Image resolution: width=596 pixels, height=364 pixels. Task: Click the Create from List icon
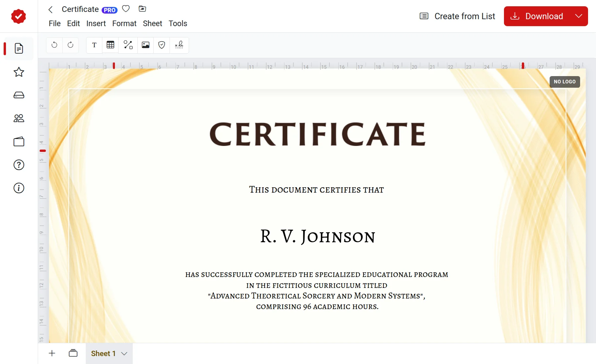(x=424, y=16)
